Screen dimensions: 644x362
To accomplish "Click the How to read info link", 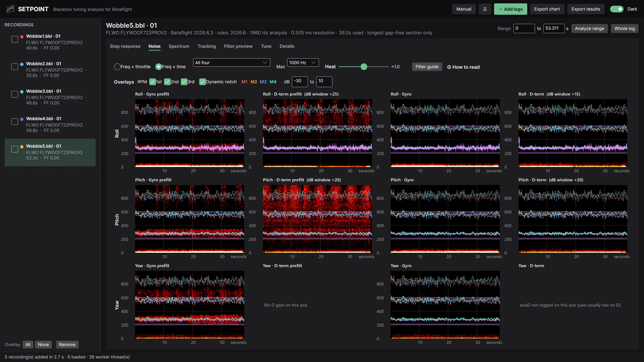I will pos(463,67).
